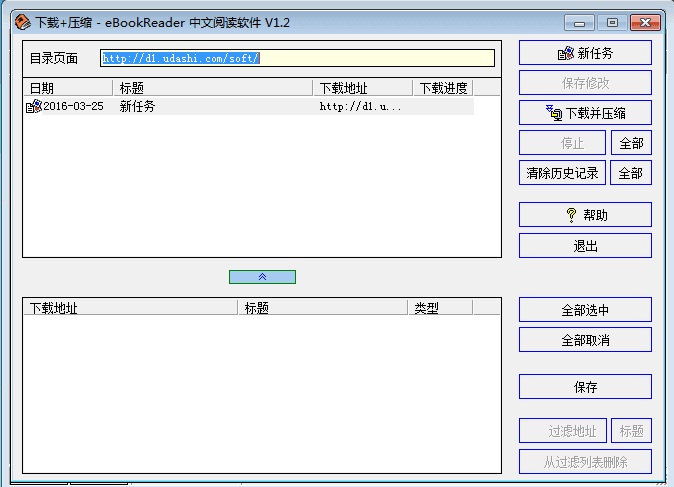Click 全部 next to 清除历史记录
Screen dimensions: 674x487
631,173
